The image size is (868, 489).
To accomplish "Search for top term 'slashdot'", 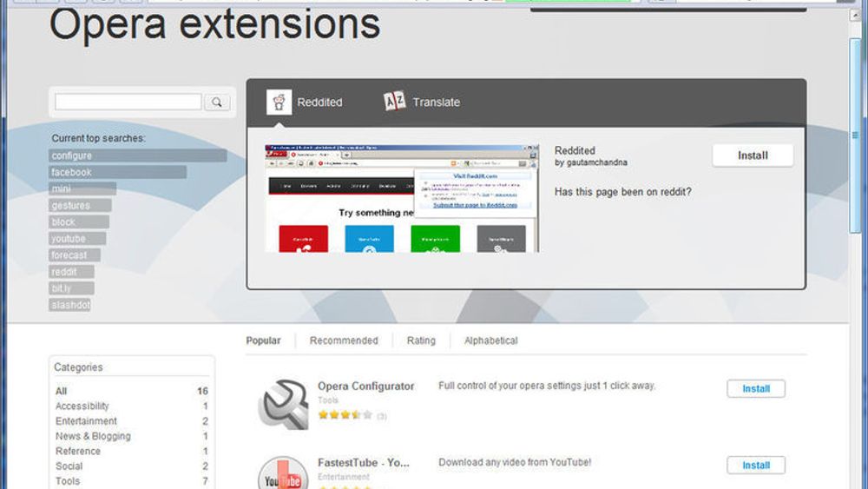I will point(69,305).
